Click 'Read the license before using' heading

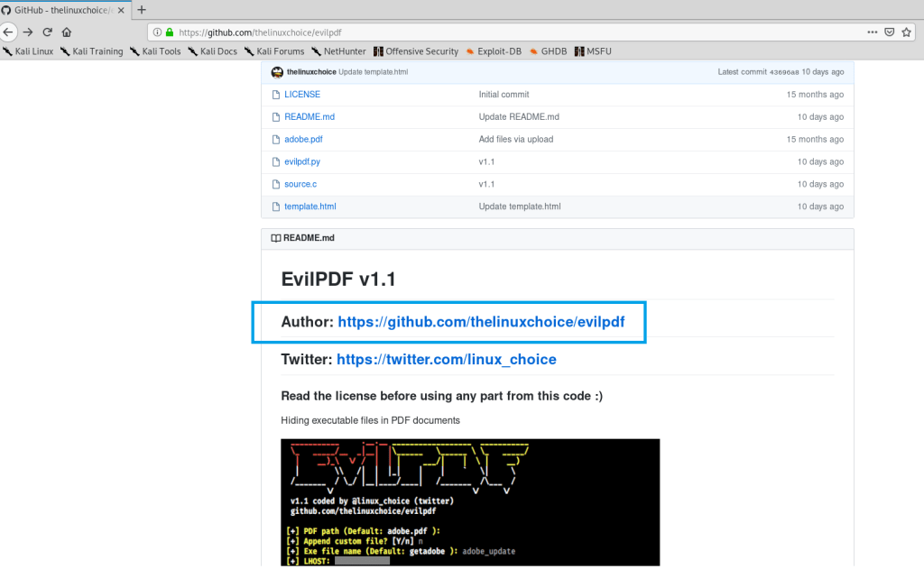coord(442,396)
